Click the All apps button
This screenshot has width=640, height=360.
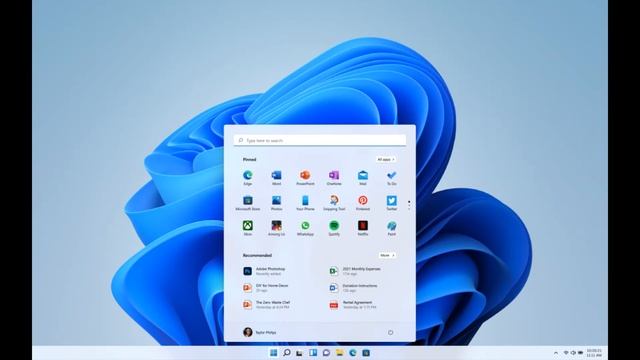point(386,160)
